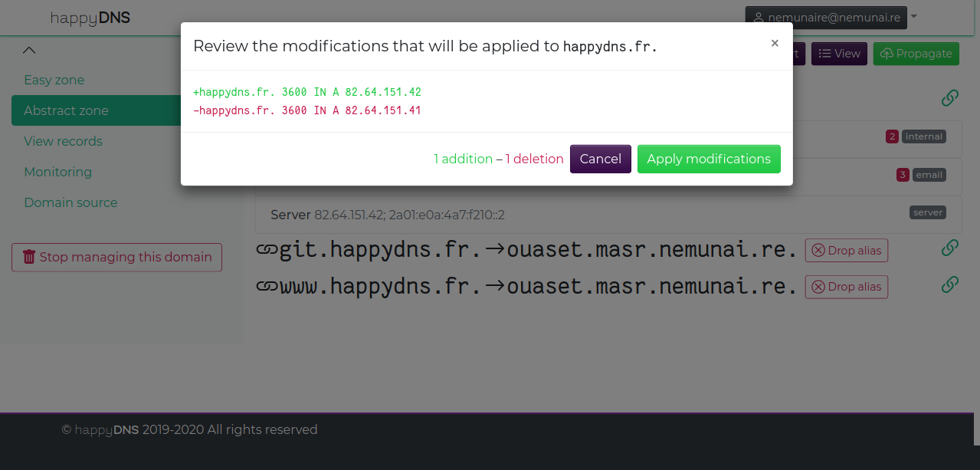Open the View dropdown button
Viewport: 980px width, 470px height.
coord(839,54)
